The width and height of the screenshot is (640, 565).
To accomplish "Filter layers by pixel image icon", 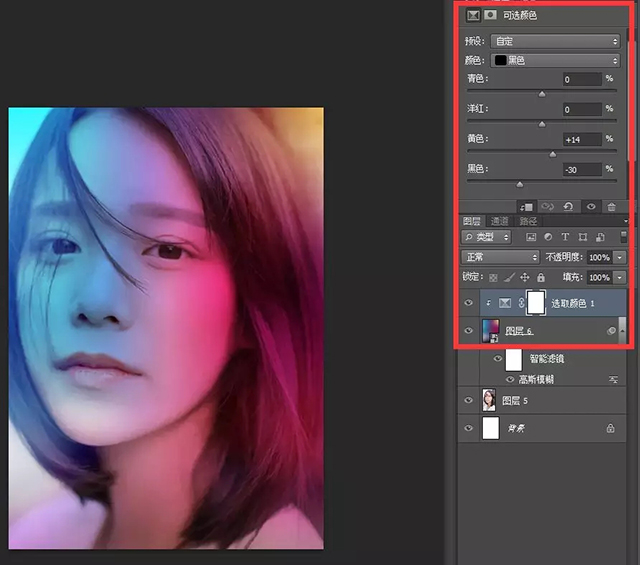I will pyautogui.click(x=531, y=237).
